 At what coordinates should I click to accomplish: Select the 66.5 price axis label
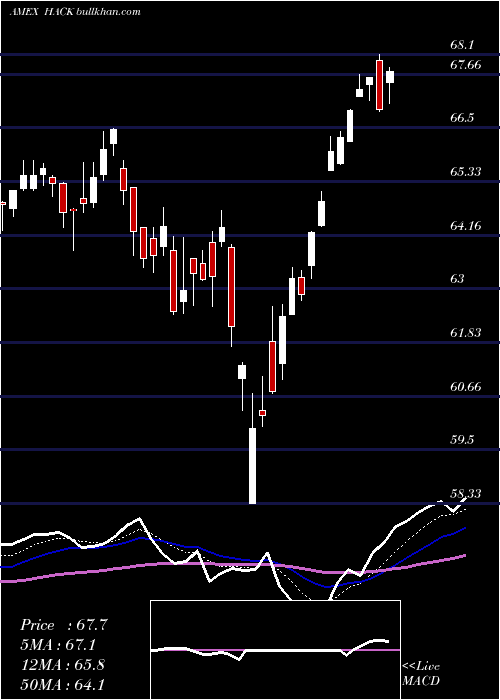(462, 118)
